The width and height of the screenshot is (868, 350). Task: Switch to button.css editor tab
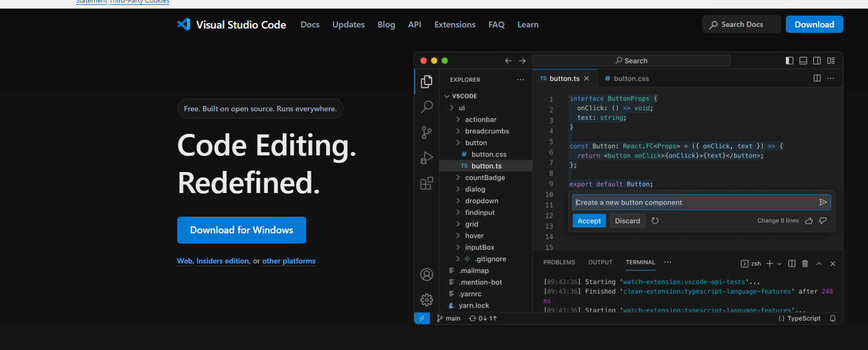(x=626, y=78)
